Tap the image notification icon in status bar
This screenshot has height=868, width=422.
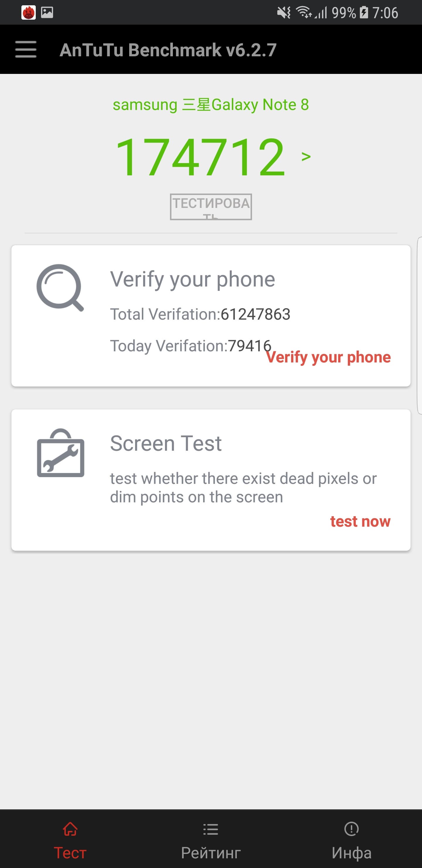(47, 13)
